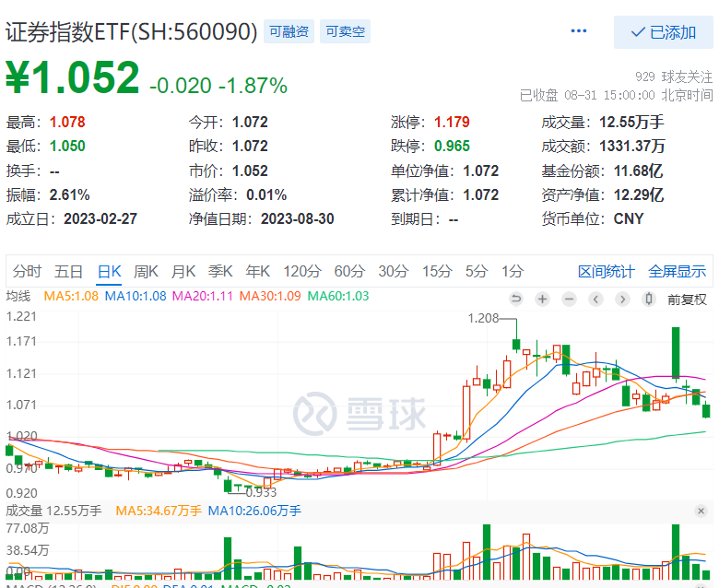Click the MA20:1.11 moving average label
Screen dimensions: 719x588
202,296
